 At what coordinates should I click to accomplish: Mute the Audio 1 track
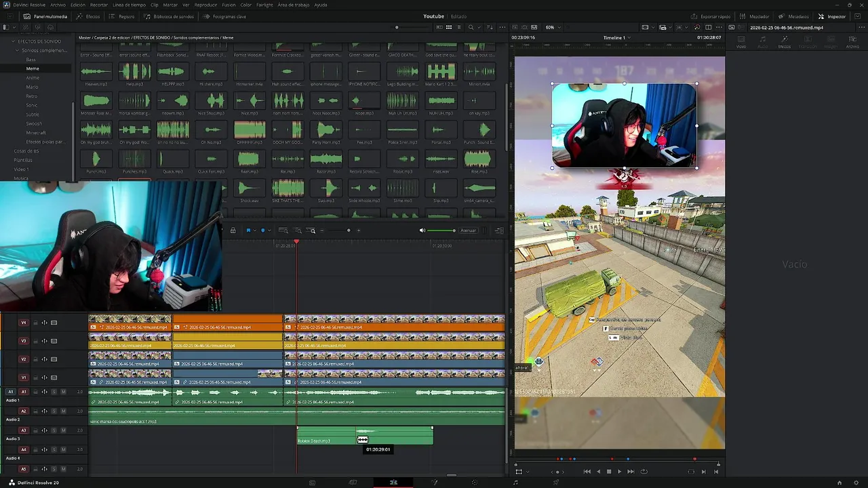click(64, 392)
